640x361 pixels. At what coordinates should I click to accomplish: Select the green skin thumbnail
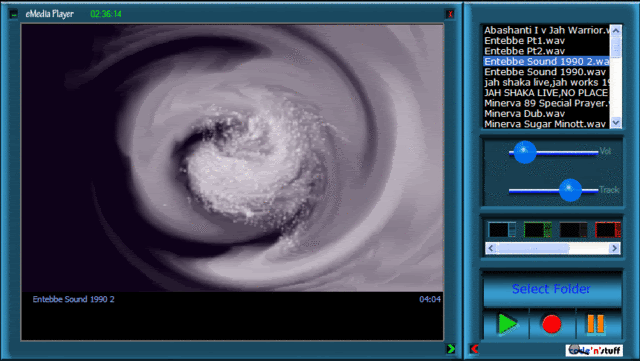coord(538,230)
